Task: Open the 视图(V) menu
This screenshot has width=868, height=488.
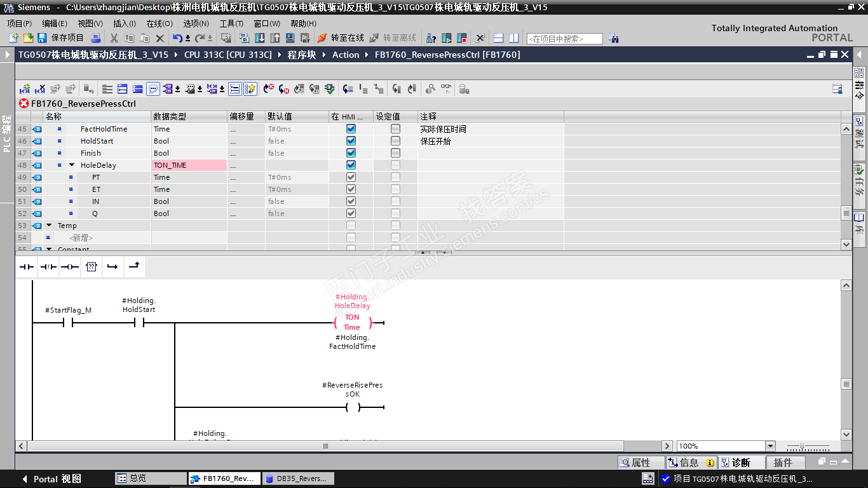Action: click(90, 24)
